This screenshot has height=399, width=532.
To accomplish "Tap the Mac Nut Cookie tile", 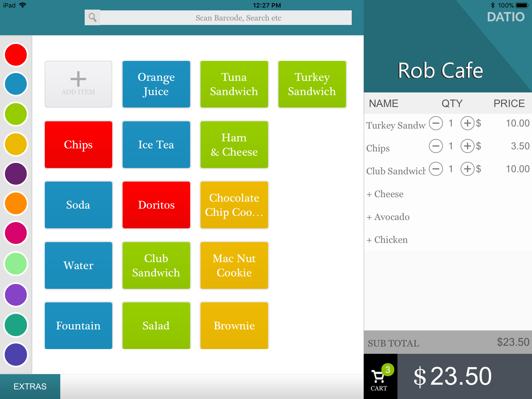I will pyautogui.click(x=234, y=265).
